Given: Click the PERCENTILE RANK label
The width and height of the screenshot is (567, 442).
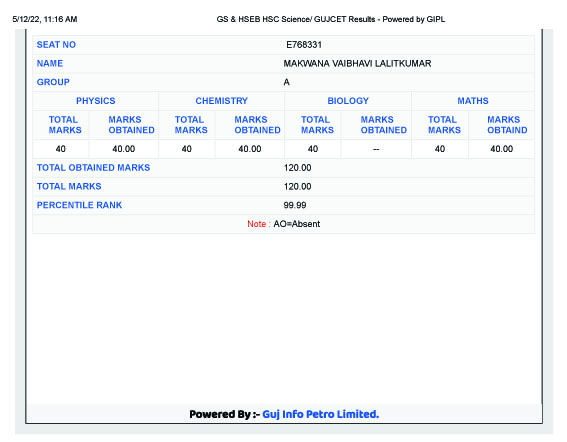Looking at the screenshot, I should click(x=79, y=205).
